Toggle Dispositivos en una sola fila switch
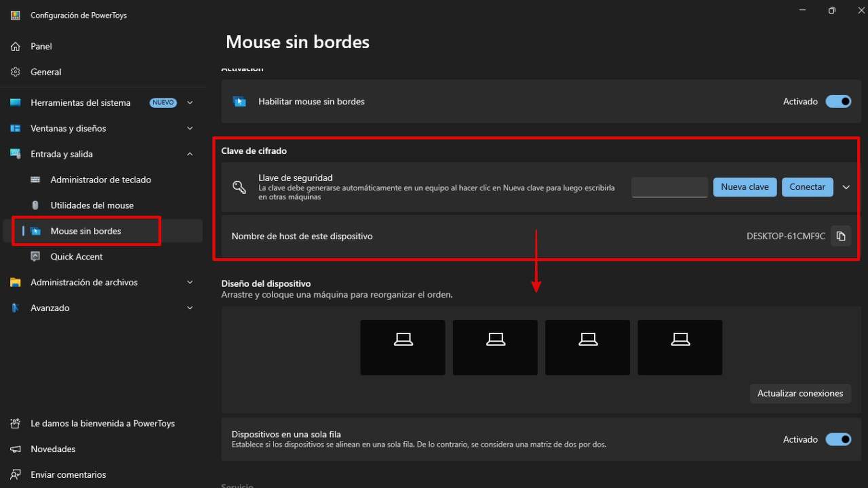This screenshot has height=488, width=868. [838, 439]
